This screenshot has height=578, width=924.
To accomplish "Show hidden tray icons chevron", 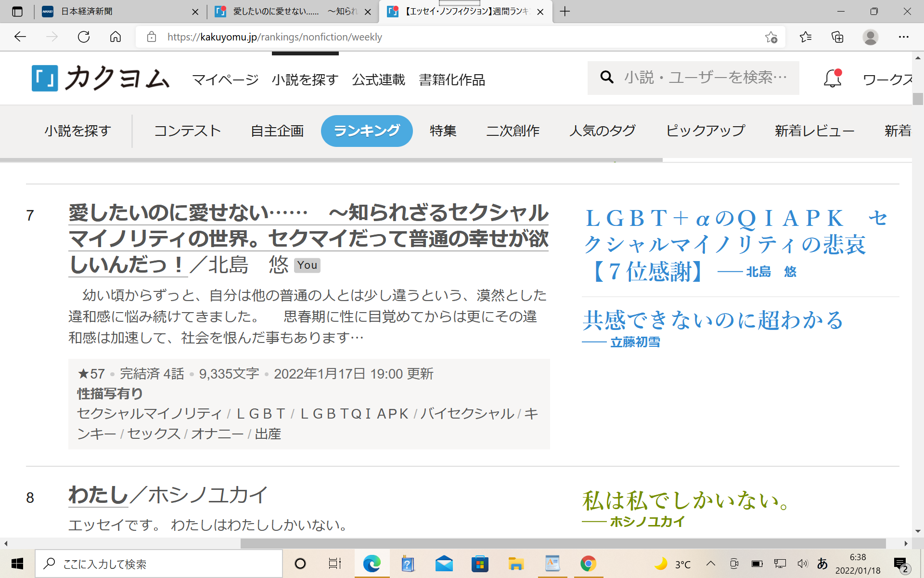I will (711, 564).
